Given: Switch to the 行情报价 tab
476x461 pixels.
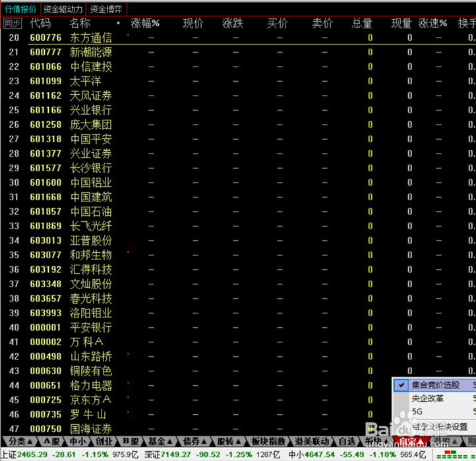Looking at the screenshot, I should pyautogui.click(x=20, y=9).
